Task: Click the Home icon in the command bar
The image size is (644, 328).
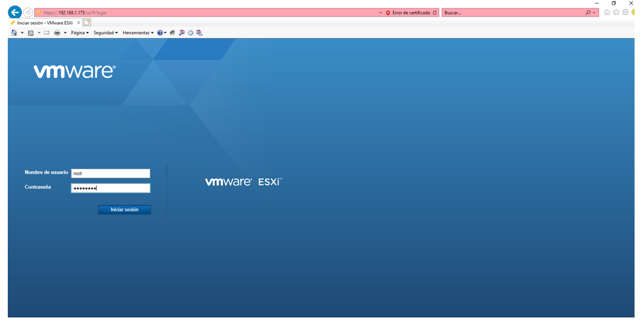Action: click(x=14, y=33)
